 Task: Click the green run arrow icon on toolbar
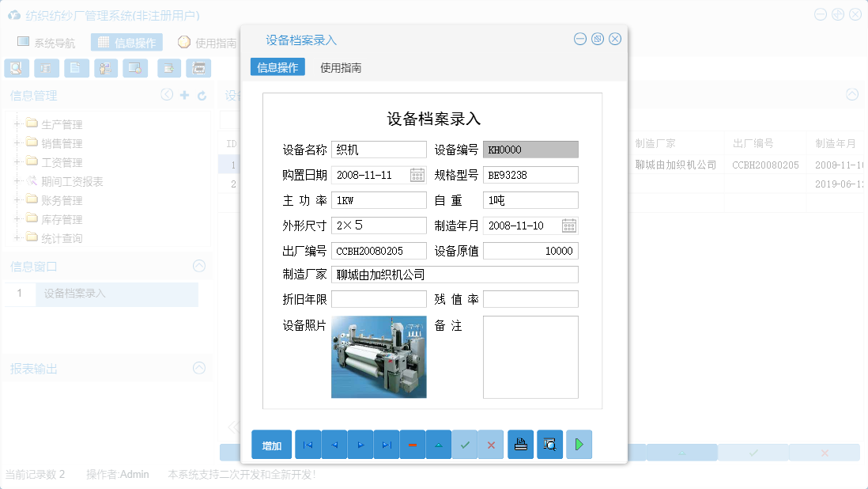pos(579,444)
